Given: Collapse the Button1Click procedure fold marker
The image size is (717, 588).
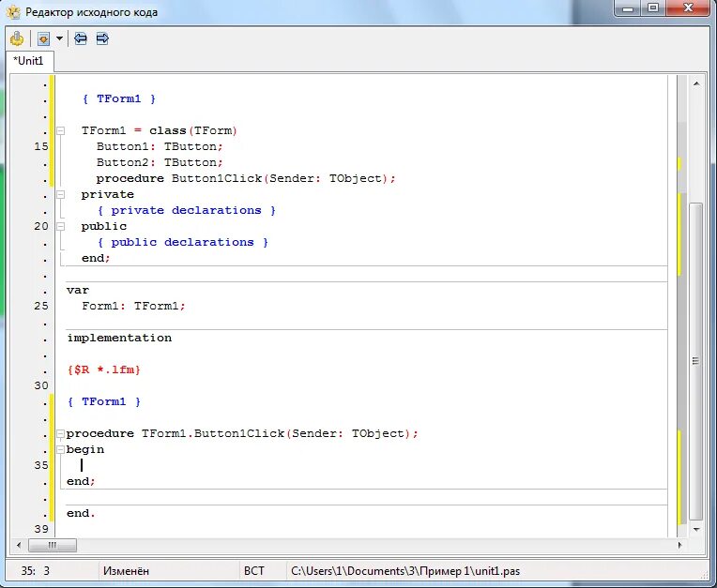Looking at the screenshot, I should coord(60,433).
